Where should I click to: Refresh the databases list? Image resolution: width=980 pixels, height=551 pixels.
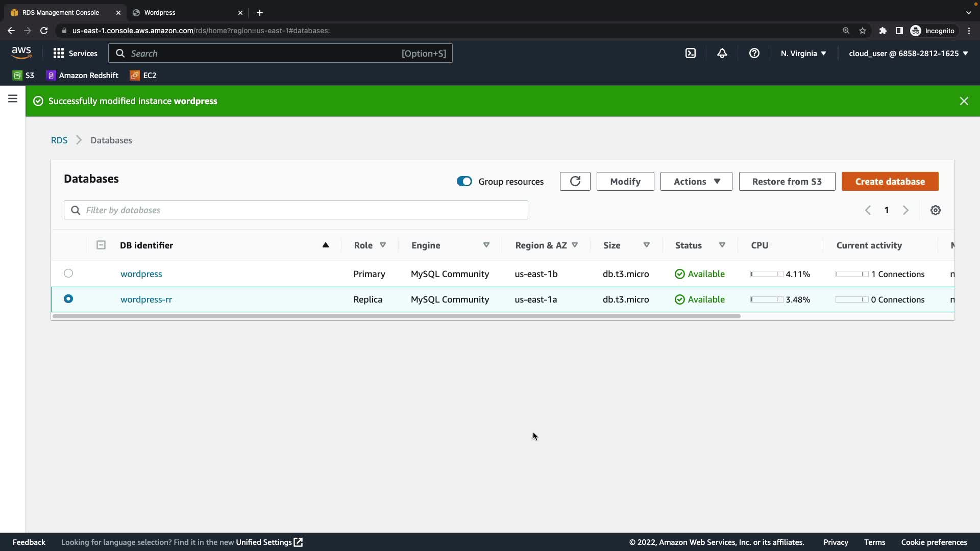(x=575, y=181)
